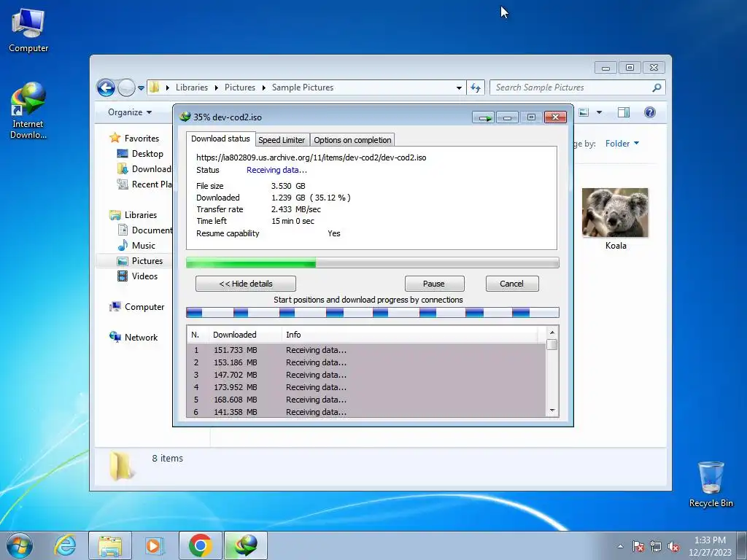Open the Arrange by Folder dropdown
The image size is (747, 560).
(x=622, y=144)
